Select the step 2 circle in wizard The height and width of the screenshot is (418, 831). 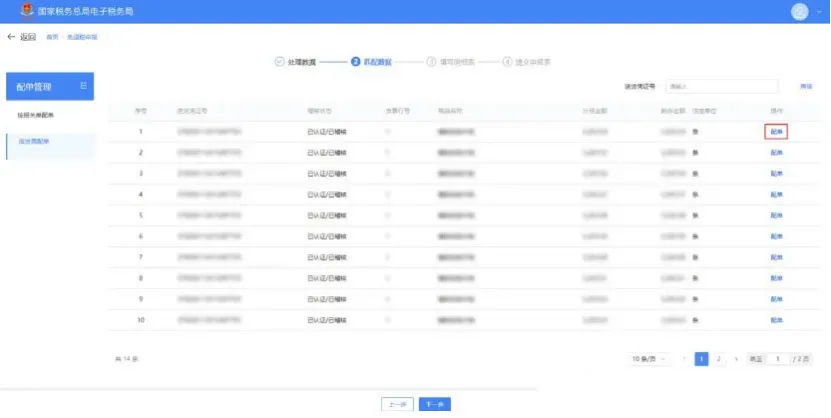[x=356, y=62]
